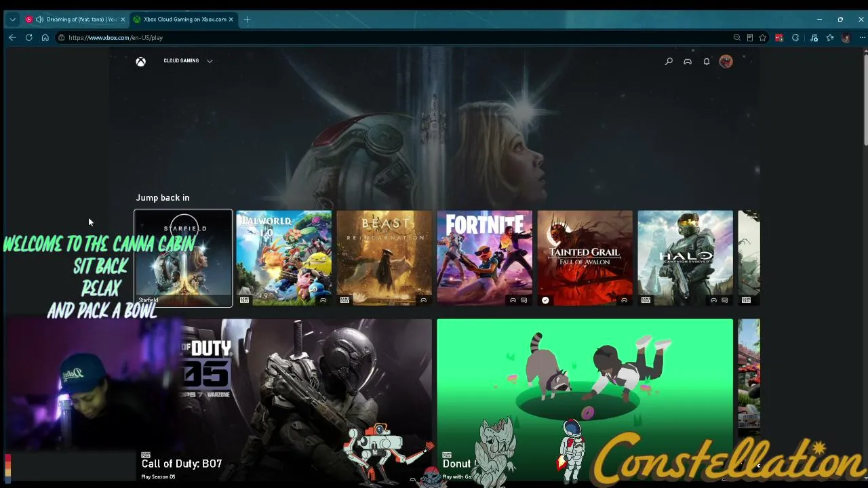Click the Jump back in heading
This screenshot has height=488, width=868.
point(163,198)
